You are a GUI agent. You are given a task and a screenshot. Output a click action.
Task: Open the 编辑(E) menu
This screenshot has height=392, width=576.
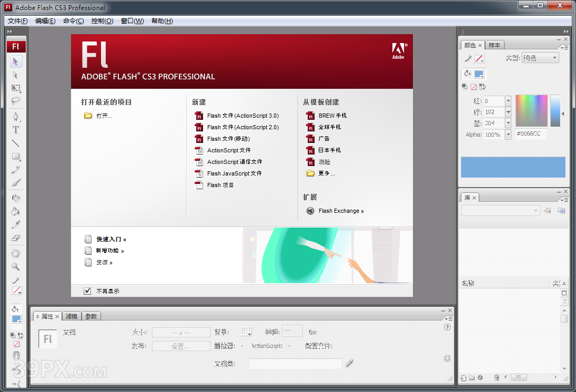45,21
